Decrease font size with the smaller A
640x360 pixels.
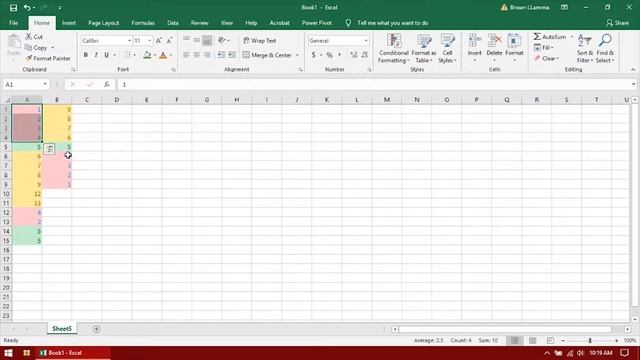click(x=169, y=40)
